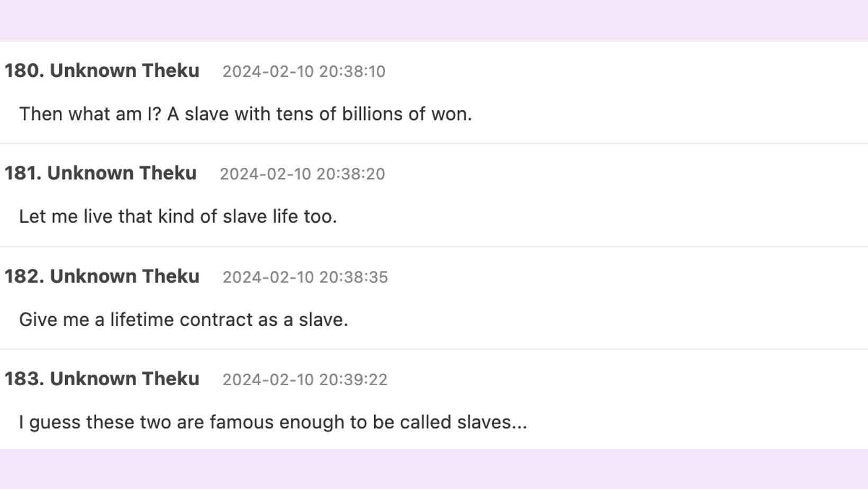Click username Unknown Theku on comment 180
Viewport: 868px width, 489px height.
tap(124, 70)
